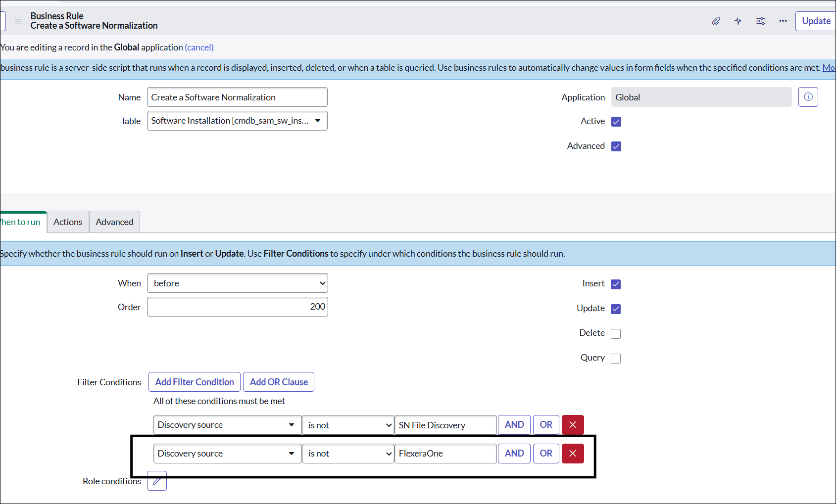Delete the SN File Discovery condition row
Viewport: 836px width, 504px height.
[x=573, y=425]
